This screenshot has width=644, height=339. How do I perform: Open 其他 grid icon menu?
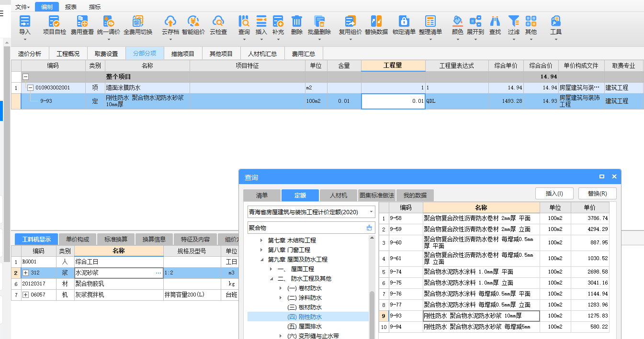pos(531,21)
